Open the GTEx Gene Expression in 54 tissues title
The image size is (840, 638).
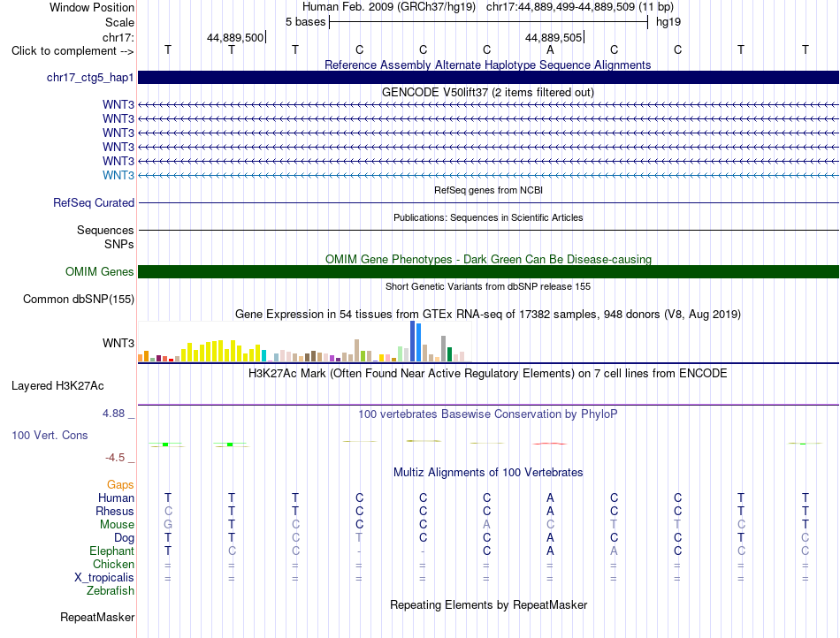488,315
